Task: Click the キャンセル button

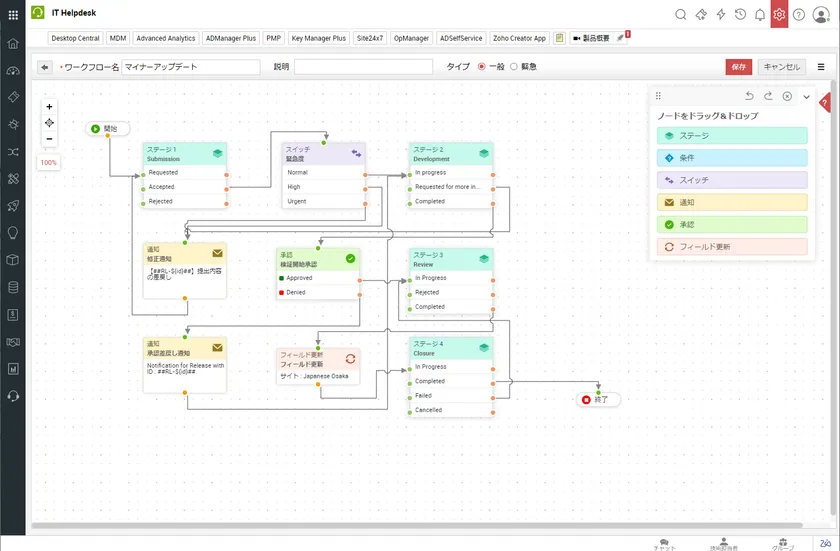Action: click(781, 67)
